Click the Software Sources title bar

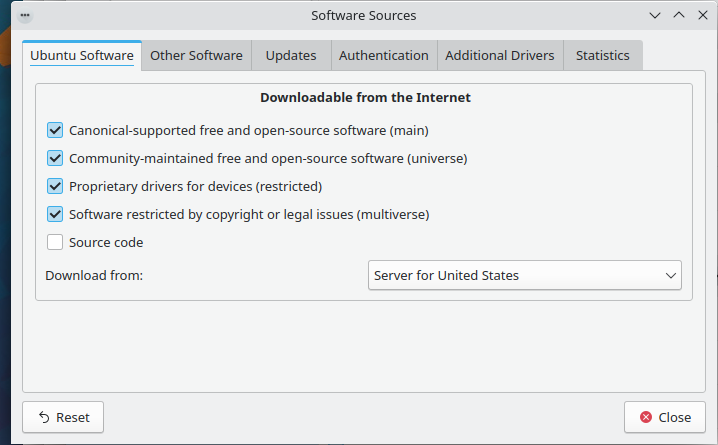click(x=363, y=16)
